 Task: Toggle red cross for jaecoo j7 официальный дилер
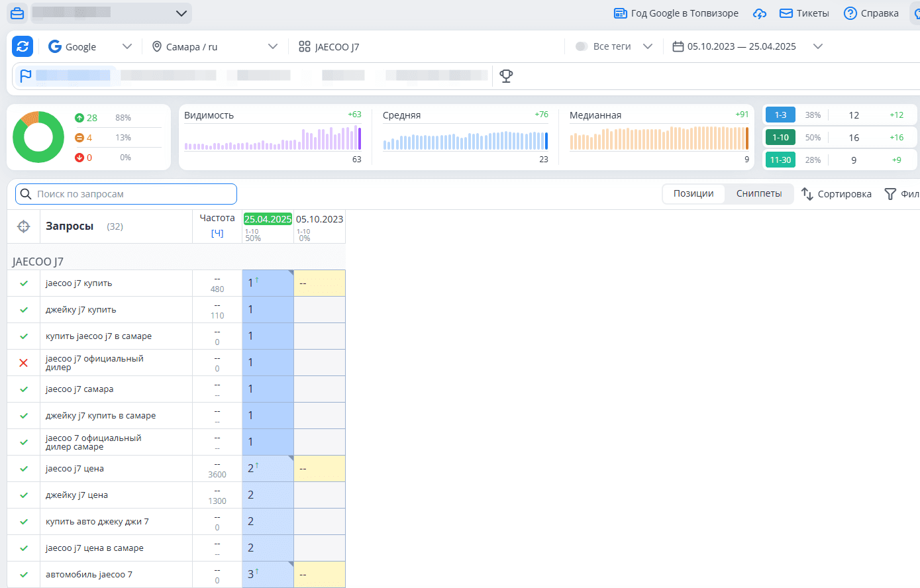click(24, 363)
